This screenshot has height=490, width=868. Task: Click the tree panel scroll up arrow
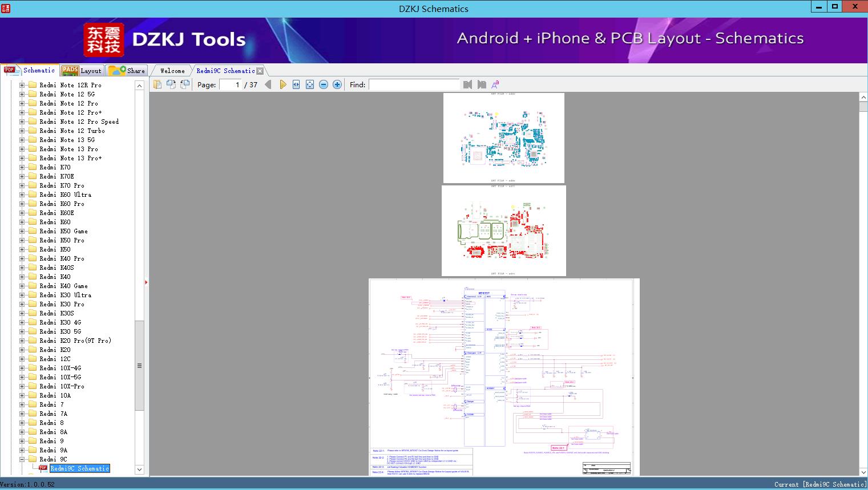(x=139, y=86)
